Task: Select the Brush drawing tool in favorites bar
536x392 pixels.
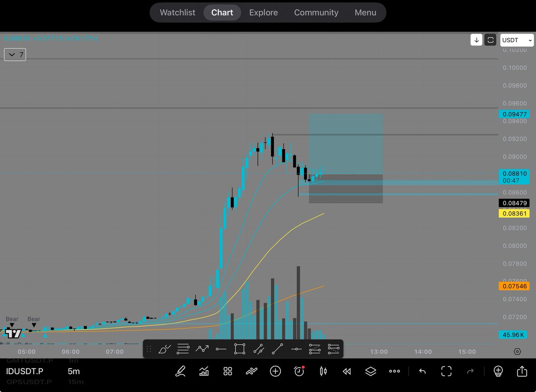Action: click(165, 349)
